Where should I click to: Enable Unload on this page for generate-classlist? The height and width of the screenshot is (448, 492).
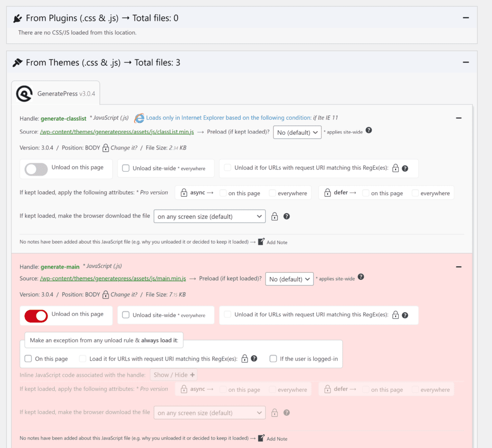[x=36, y=169]
